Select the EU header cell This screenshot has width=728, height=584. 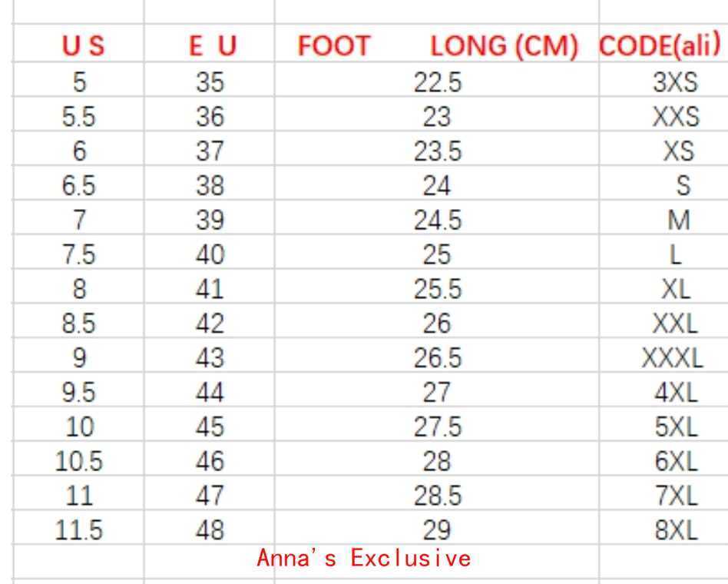(210, 48)
